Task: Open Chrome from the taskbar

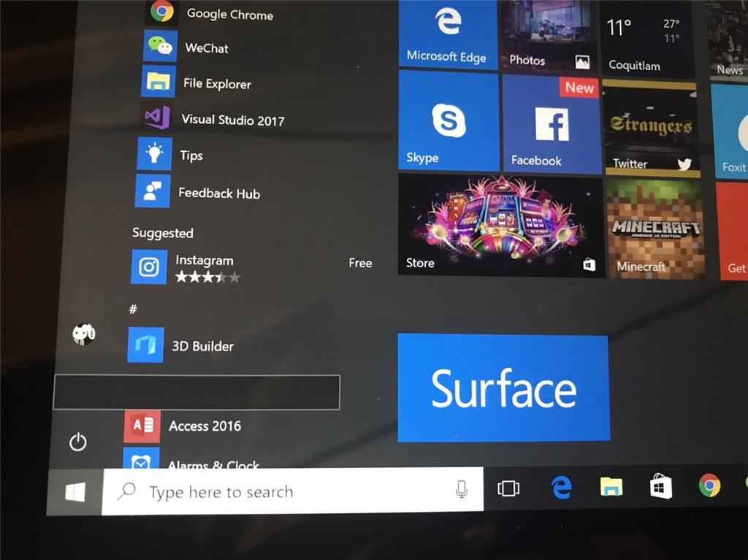Action: coord(709,486)
